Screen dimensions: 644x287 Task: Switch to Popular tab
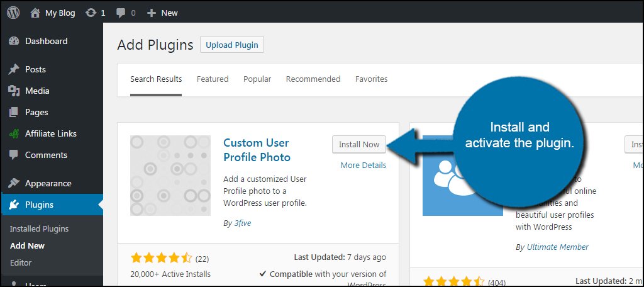point(257,79)
